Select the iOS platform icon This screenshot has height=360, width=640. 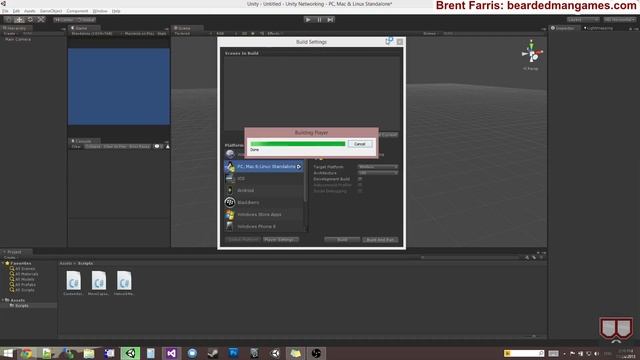pos(230,178)
